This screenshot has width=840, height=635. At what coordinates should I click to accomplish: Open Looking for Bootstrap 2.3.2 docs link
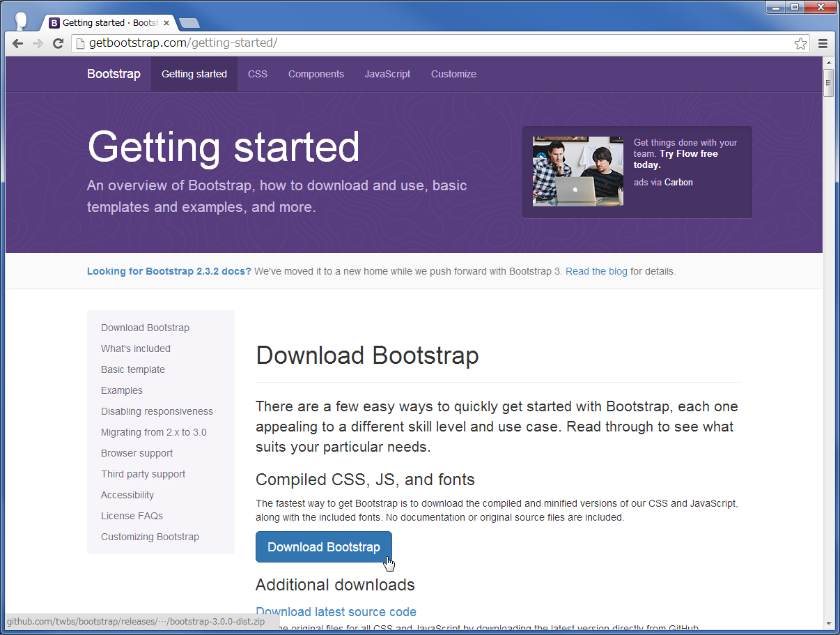pos(169,271)
